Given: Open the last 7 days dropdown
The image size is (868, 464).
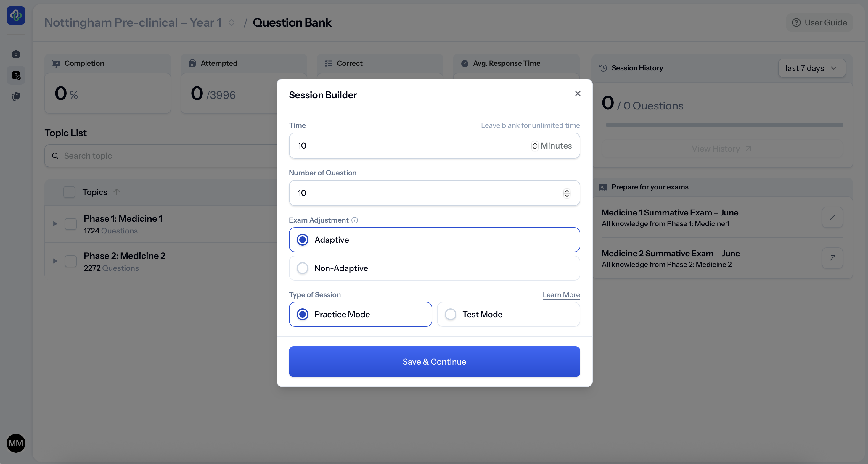Looking at the screenshot, I should (811, 68).
